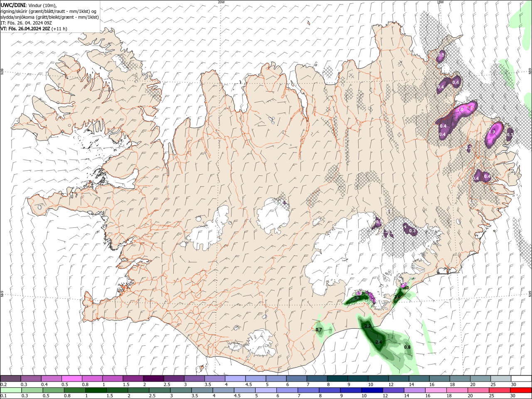Click the '2.5' label under the rain scale

point(152,396)
